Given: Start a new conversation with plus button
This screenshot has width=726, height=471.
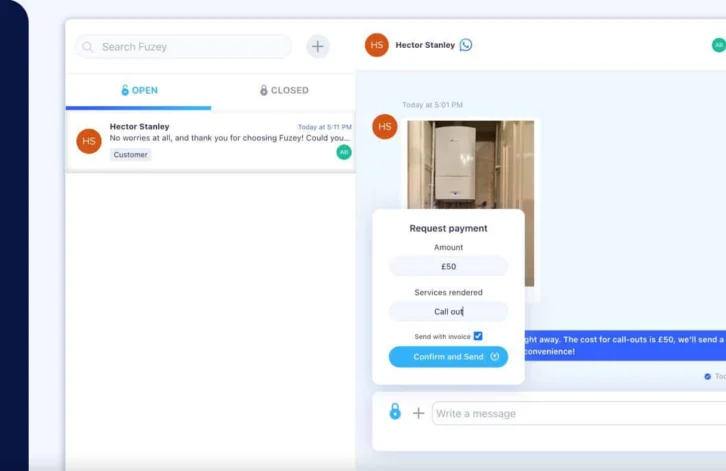Looking at the screenshot, I should click(x=318, y=46).
